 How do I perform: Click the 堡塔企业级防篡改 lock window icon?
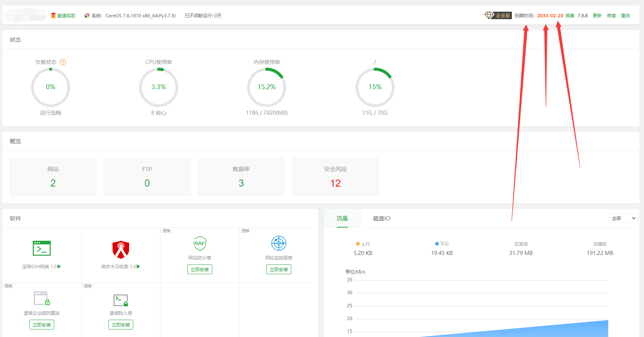pyautogui.click(x=41, y=299)
